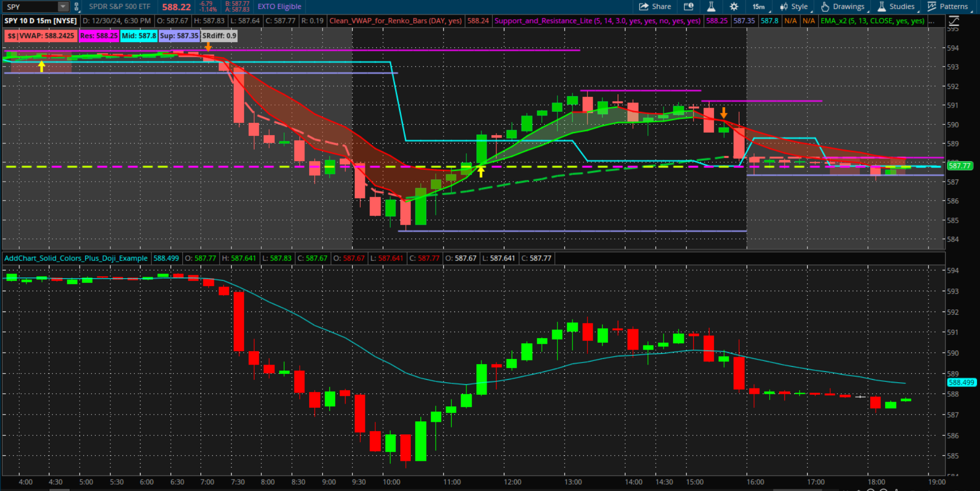Click the Ask A: 587.83 quote
The width and height of the screenshot is (980, 491).
tap(237, 9)
